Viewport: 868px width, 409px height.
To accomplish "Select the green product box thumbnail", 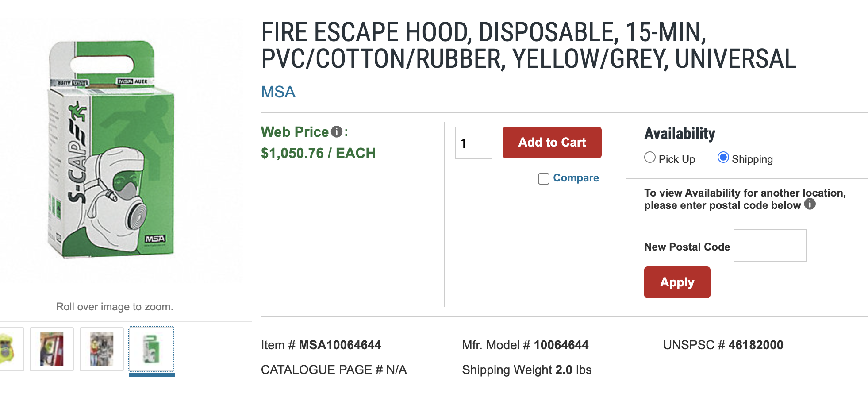I will [x=151, y=349].
